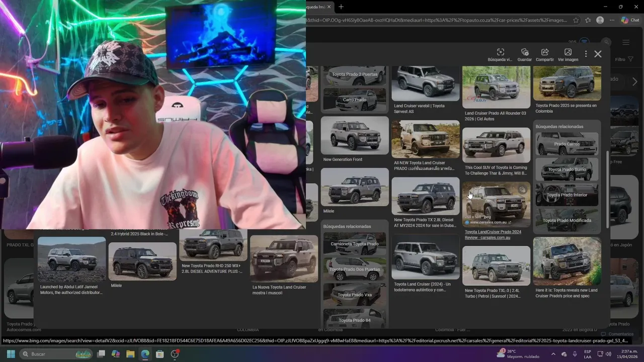Click the detail panel vertical scrollbar

coord(608,189)
